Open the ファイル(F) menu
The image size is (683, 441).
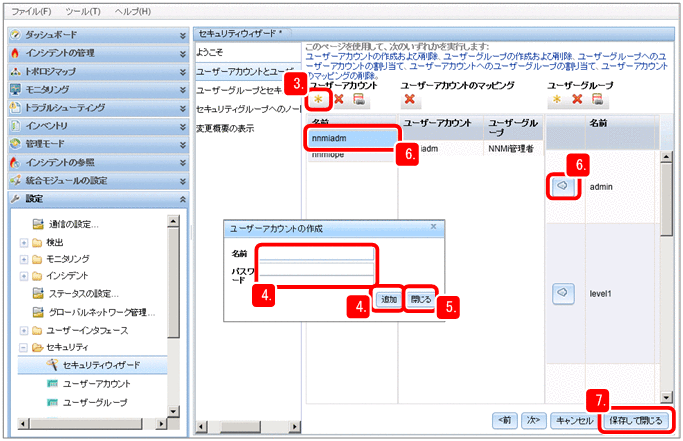[30, 11]
